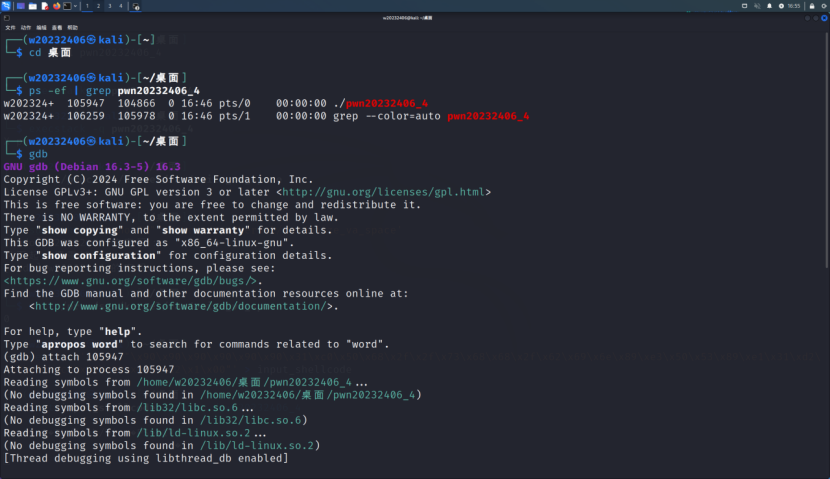The image size is (830, 479).
Task: Open the Kali applications menu
Action: [x=6, y=6]
